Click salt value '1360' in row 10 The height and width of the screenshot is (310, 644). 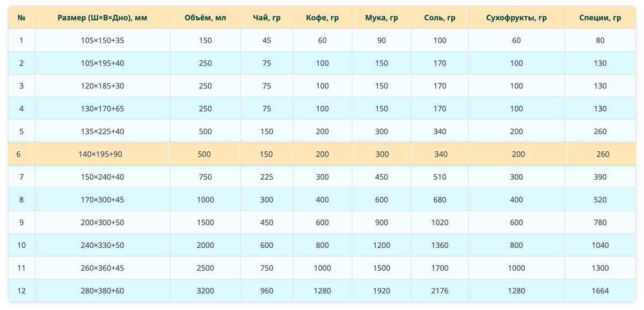click(440, 245)
